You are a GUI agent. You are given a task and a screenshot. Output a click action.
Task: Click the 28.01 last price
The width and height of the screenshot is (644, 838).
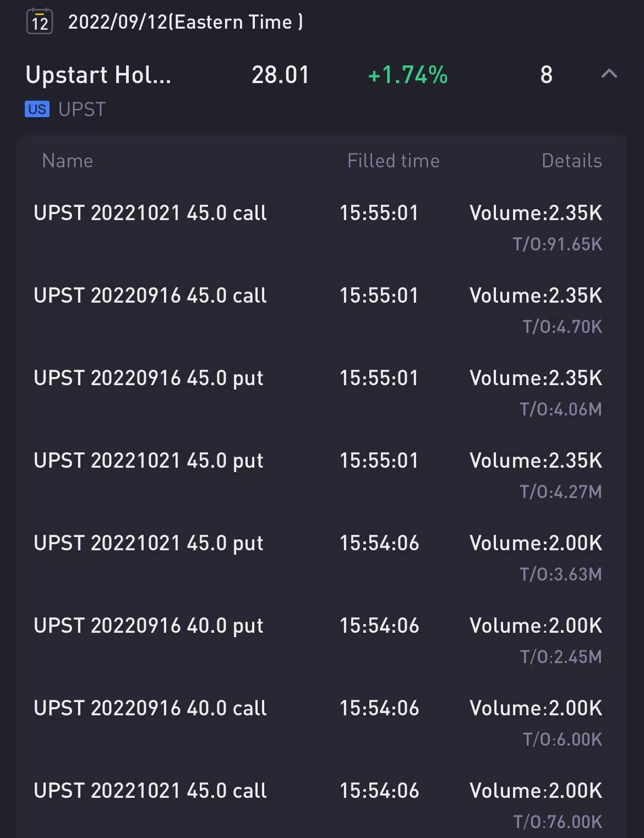click(281, 75)
